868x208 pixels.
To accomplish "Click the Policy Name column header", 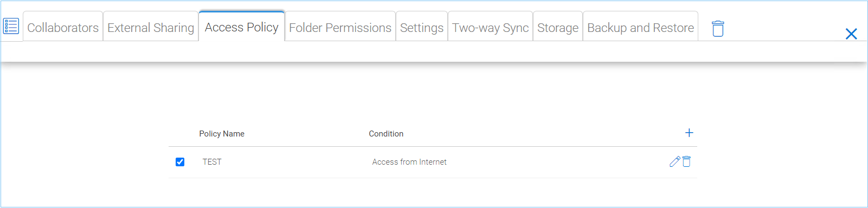I will 222,134.
